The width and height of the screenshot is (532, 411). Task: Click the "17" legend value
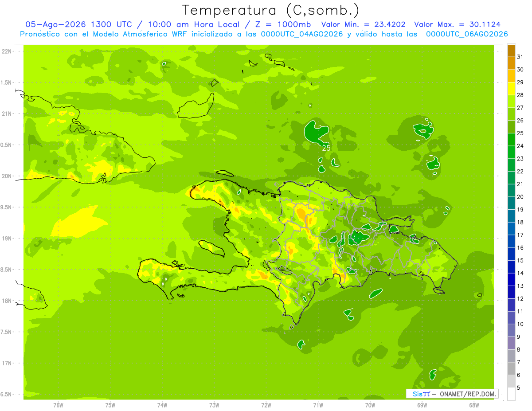[x=520, y=235]
